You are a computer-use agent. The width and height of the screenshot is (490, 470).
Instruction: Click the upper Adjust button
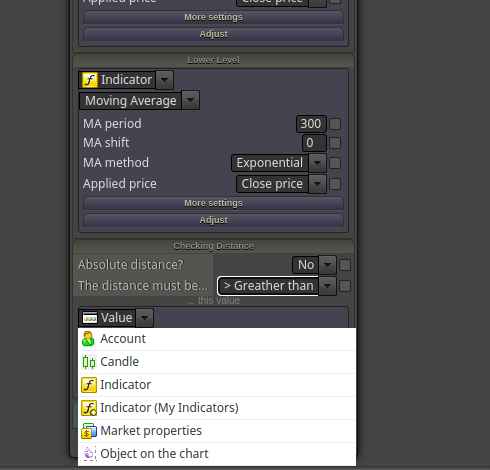coord(213,34)
